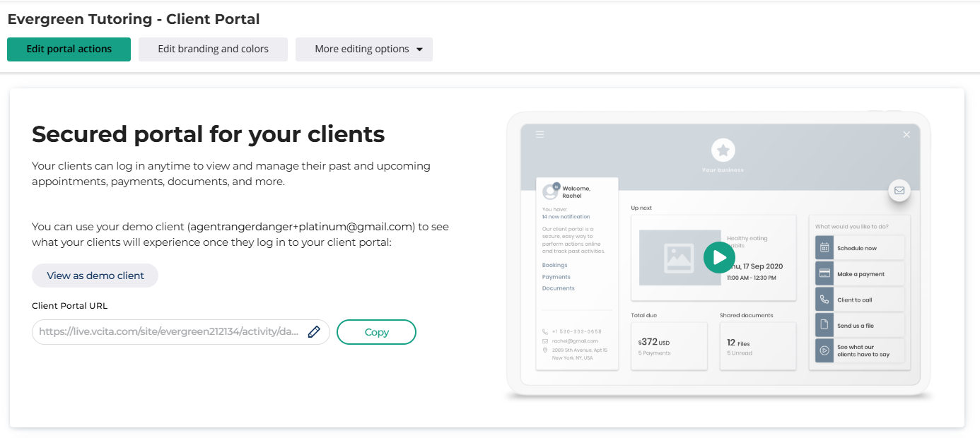Click the phone icon beside +1 530-303-0658
This screenshot has height=438, width=980.
(x=545, y=331)
